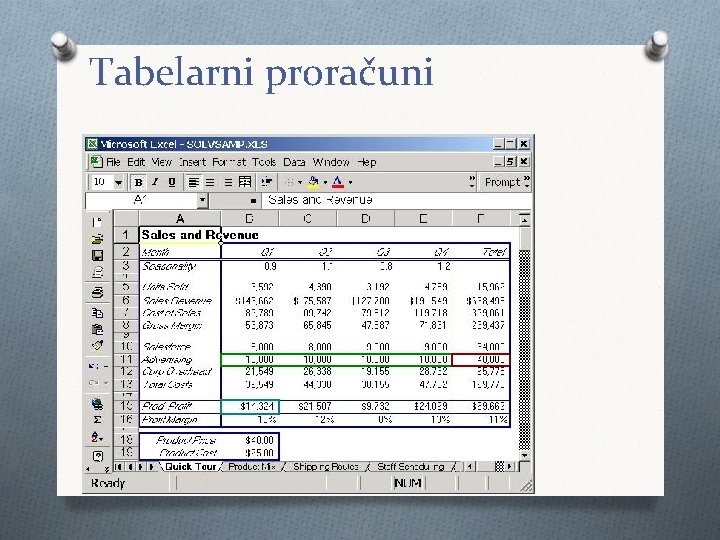The image size is (720, 540).
Task: Click the Print Preview icon
Action: (x=97, y=272)
